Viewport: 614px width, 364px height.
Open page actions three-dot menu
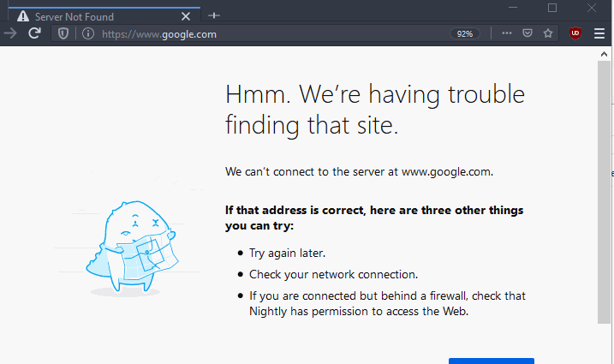[x=507, y=33]
